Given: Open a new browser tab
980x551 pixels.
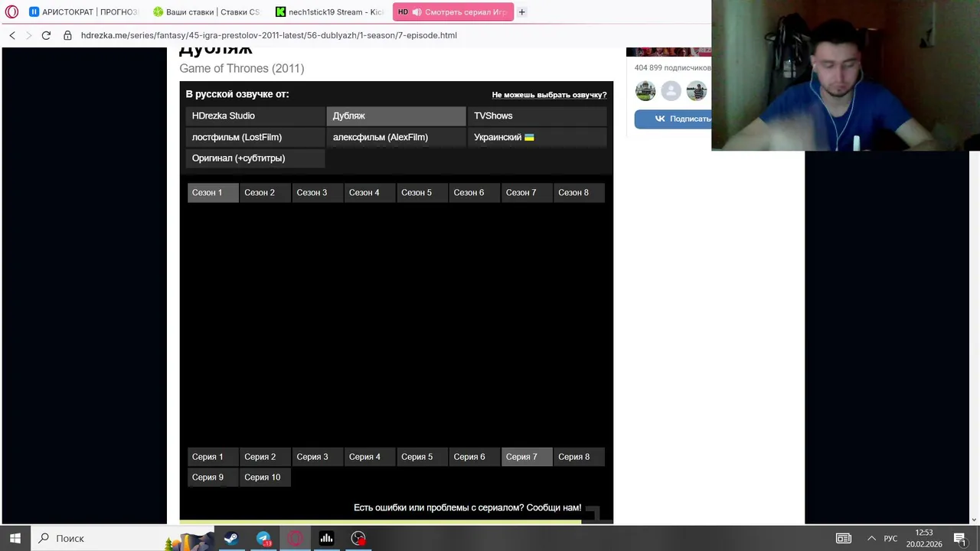Looking at the screenshot, I should tap(521, 12).
